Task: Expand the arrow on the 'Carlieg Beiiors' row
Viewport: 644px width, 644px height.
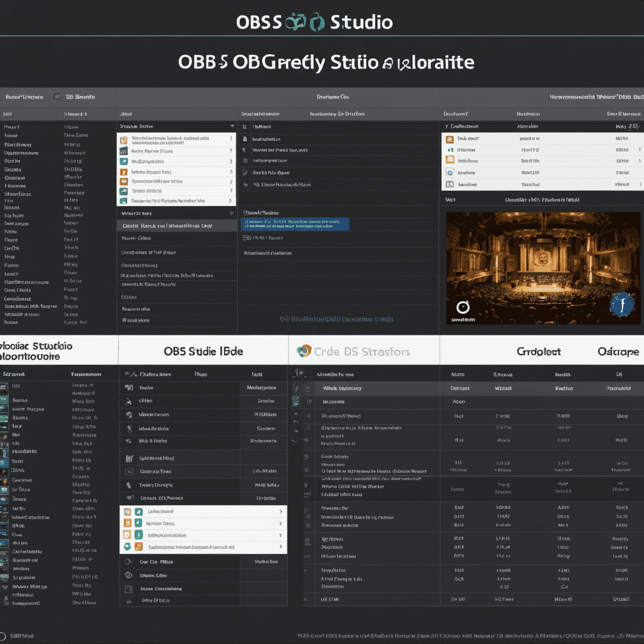Action: click(x=280, y=512)
